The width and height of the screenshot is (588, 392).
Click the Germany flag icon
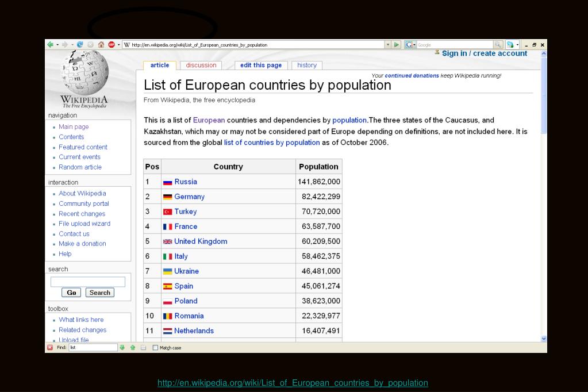click(168, 197)
